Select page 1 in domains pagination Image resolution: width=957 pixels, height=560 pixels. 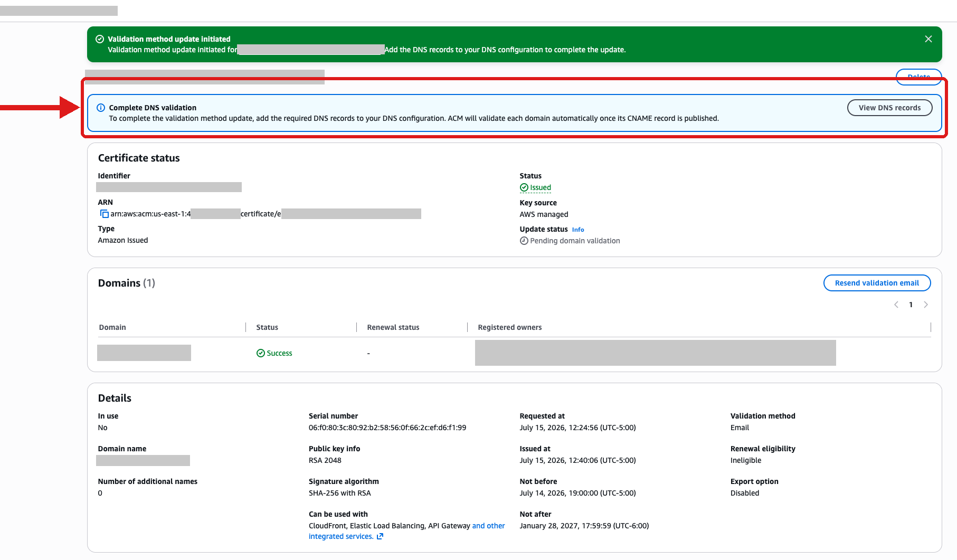(911, 305)
